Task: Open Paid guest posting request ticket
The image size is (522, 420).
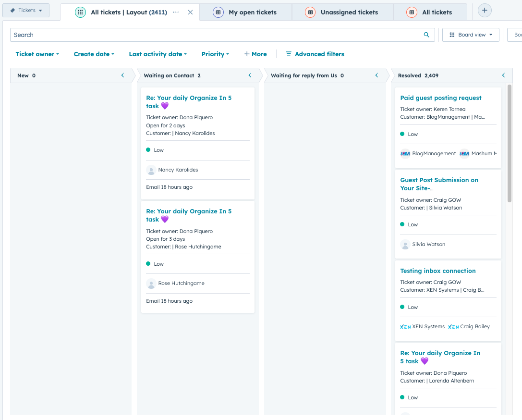Action: point(441,98)
